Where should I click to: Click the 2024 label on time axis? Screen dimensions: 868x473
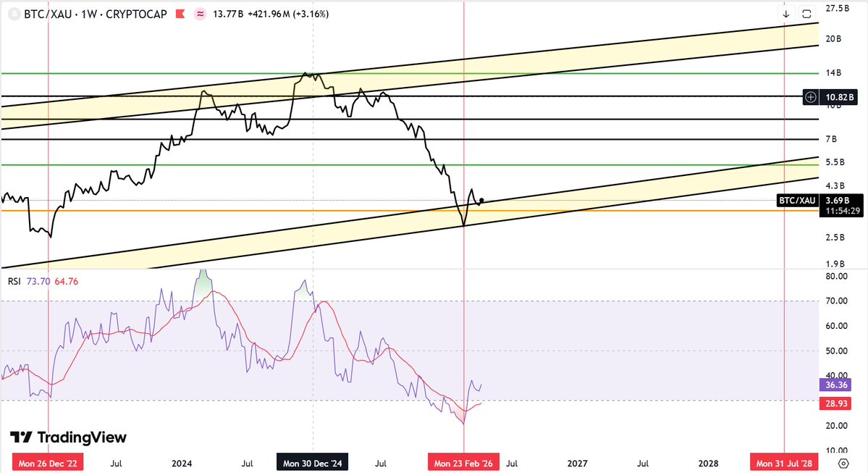(182, 463)
